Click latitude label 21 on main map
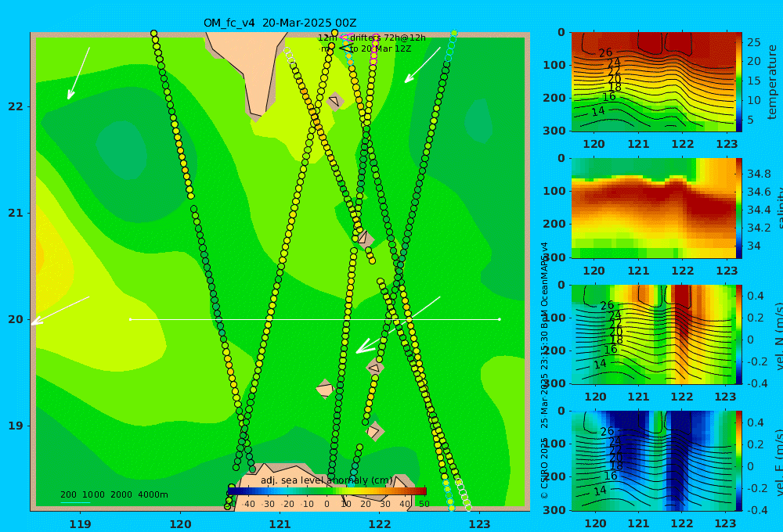This screenshot has height=532, width=783. click(x=16, y=213)
